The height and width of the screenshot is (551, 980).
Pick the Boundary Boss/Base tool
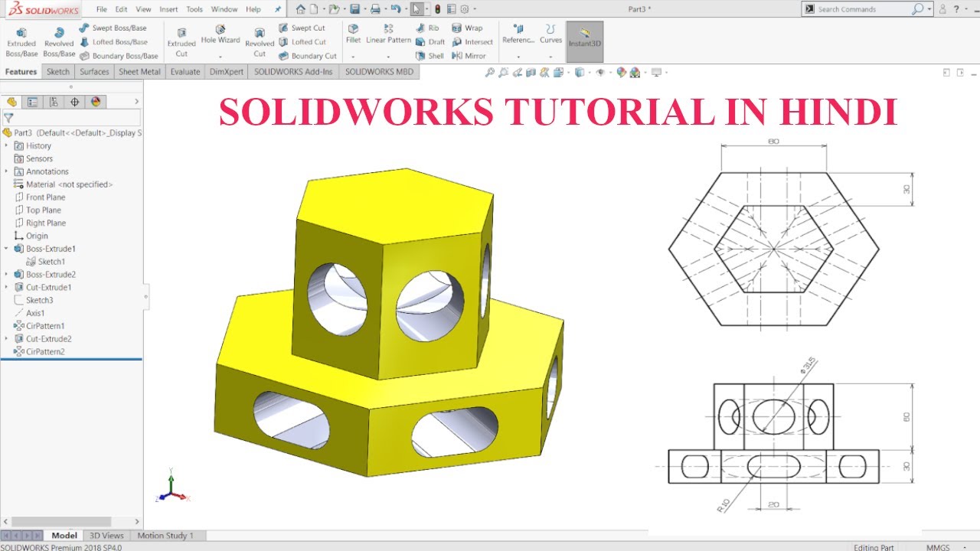click(x=119, y=56)
